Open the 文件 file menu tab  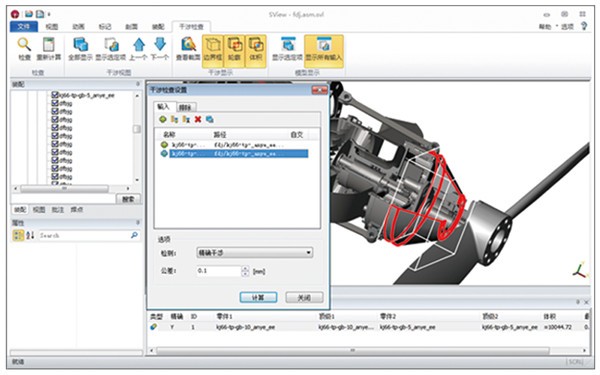(24, 26)
